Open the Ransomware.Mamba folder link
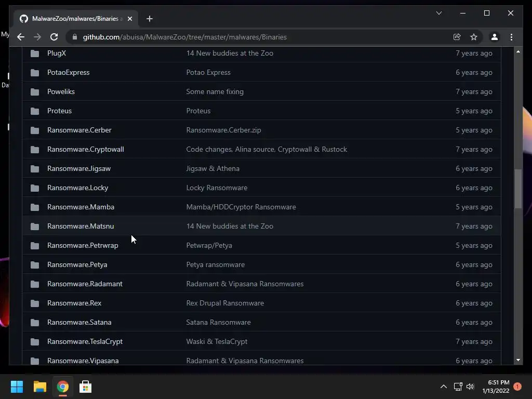This screenshot has width=532, height=399. (x=81, y=207)
